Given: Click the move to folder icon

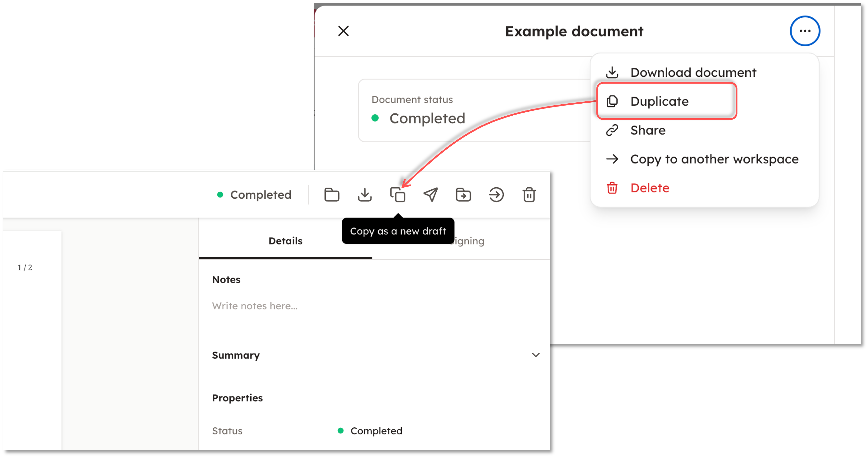Looking at the screenshot, I should coord(463,195).
